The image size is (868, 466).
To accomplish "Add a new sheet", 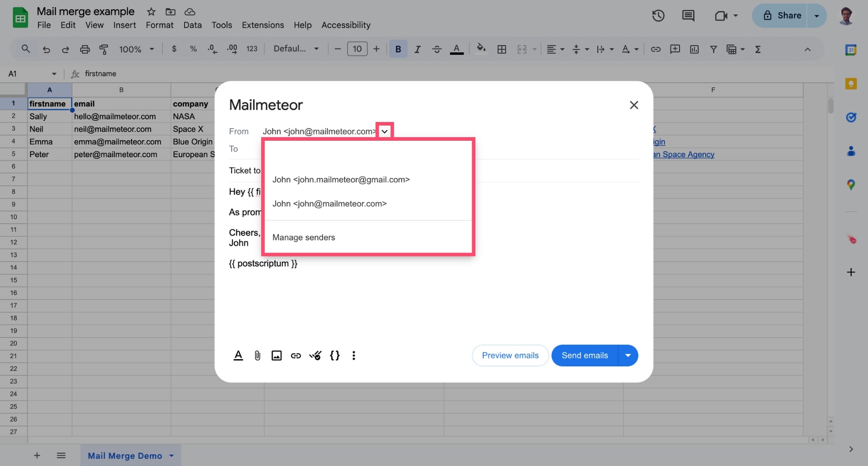I will click(37, 456).
